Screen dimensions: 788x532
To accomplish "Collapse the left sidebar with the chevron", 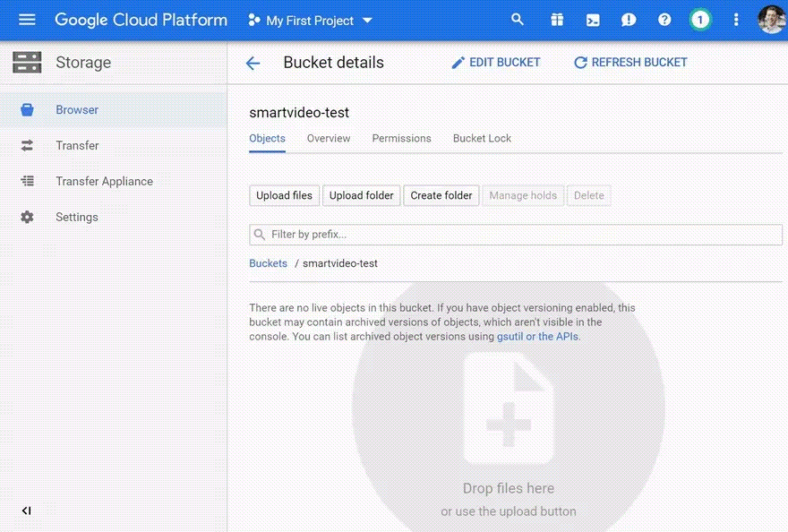I will click(26, 511).
